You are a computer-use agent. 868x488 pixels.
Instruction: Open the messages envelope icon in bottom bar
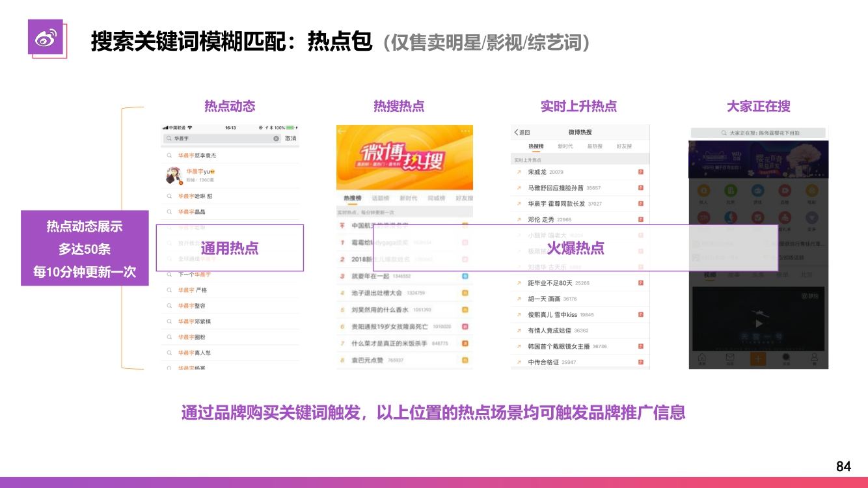[x=729, y=359]
